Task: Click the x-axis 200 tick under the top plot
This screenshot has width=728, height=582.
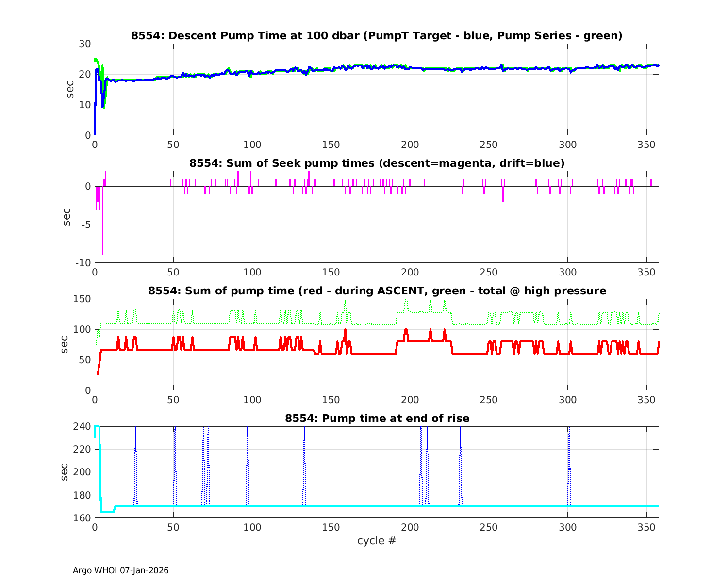Action: (410, 145)
